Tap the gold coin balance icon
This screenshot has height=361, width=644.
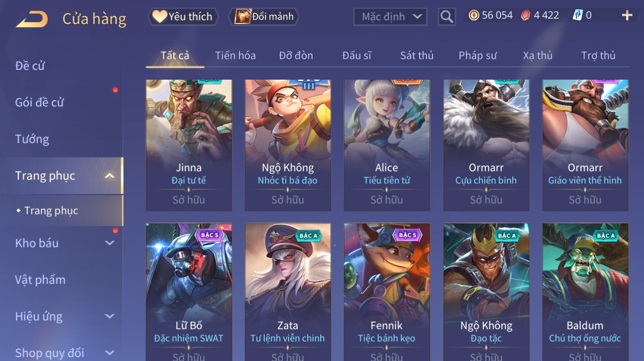click(x=474, y=15)
